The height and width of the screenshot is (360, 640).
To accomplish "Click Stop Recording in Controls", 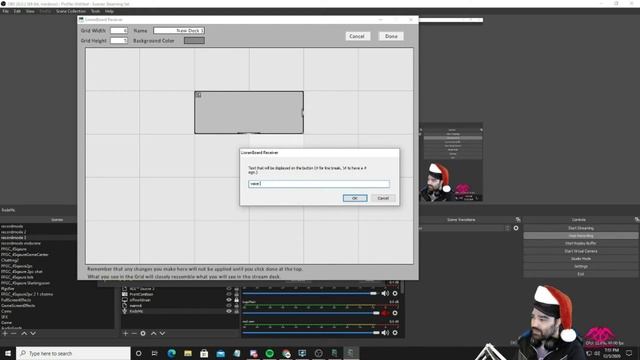I will pyautogui.click(x=581, y=236).
